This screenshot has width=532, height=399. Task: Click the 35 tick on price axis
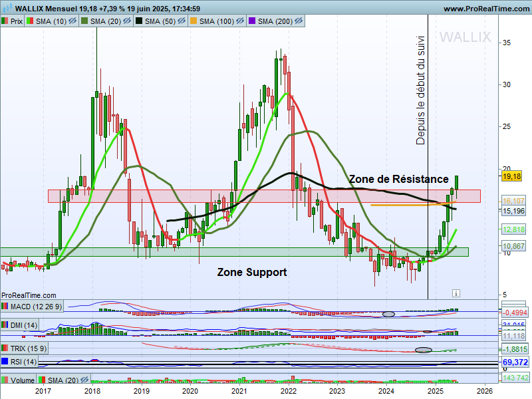click(x=507, y=43)
